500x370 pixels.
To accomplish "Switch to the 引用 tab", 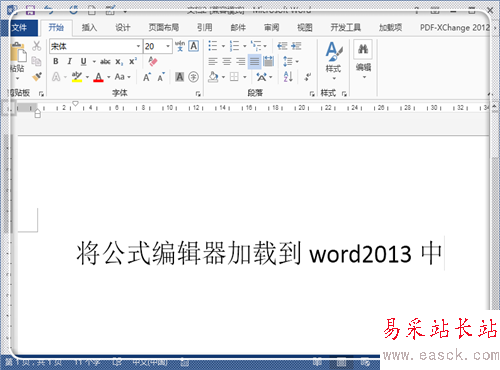I will click(x=204, y=27).
